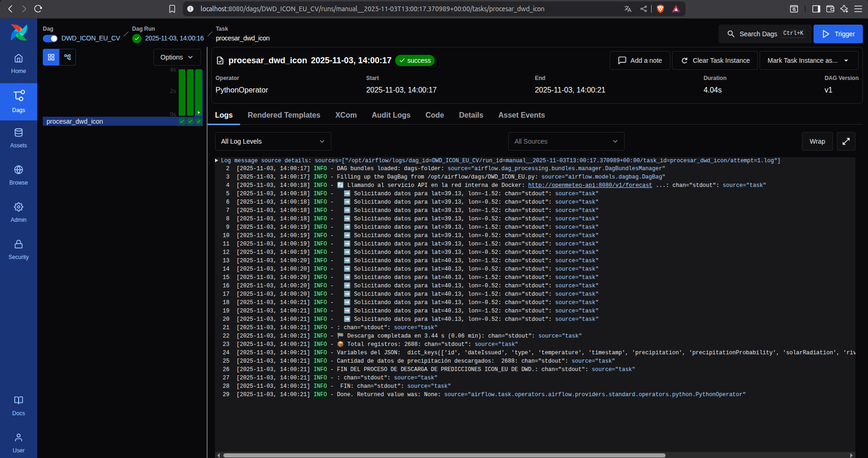
Task: Open the Admin menu in the sidebar
Action: tap(19, 212)
